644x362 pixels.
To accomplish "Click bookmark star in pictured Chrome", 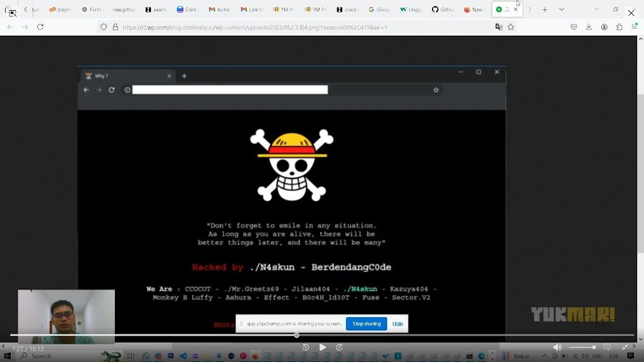I will pos(436,90).
